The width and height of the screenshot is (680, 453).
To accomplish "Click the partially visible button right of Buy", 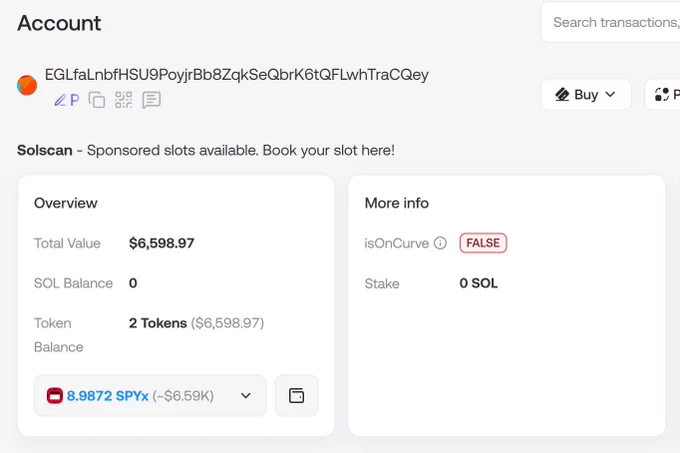I will pos(663,95).
